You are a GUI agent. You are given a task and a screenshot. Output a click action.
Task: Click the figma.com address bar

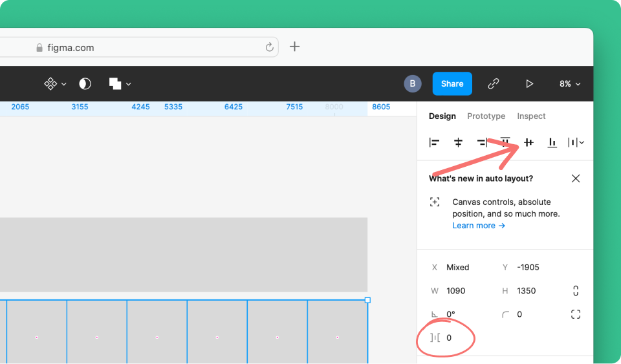(137, 47)
